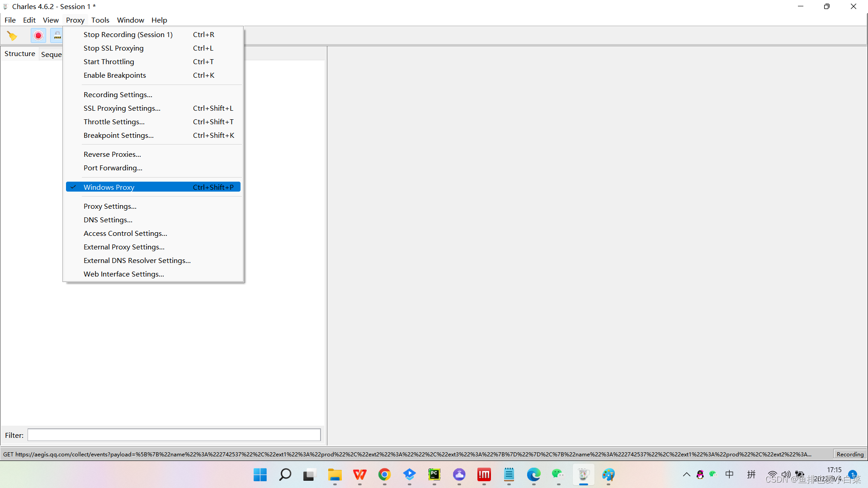Toggle Start Throttling menu option
This screenshot has width=868, height=488.
(109, 62)
